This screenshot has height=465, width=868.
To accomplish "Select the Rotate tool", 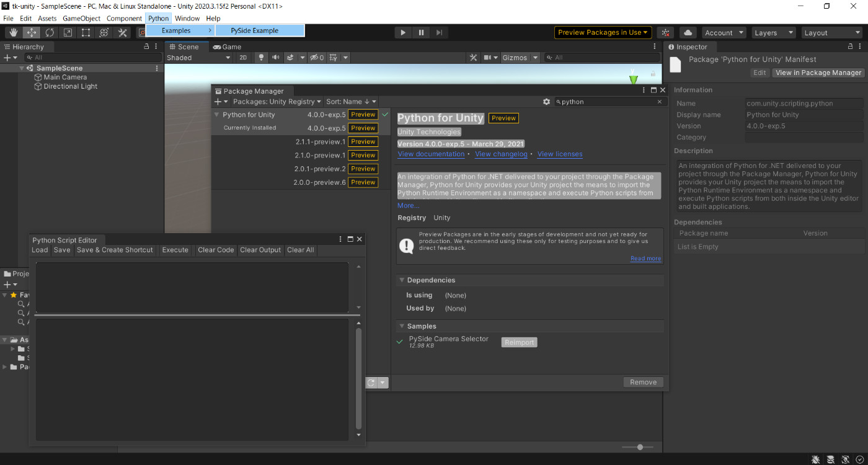I will coord(50,33).
